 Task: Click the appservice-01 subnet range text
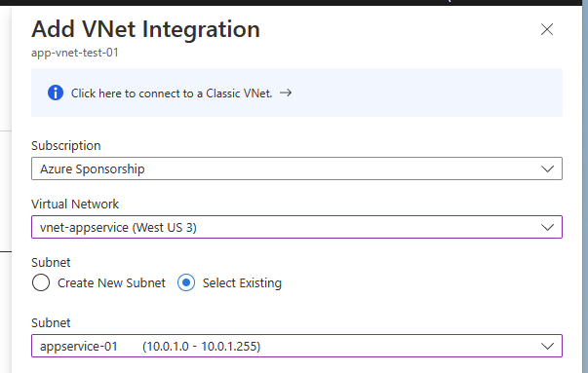click(x=202, y=346)
